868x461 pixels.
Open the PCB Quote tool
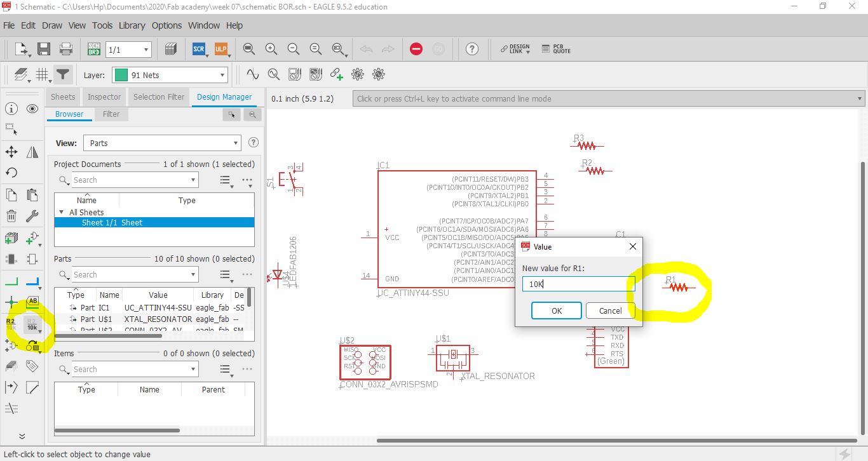pyautogui.click(x=556, y=49)
